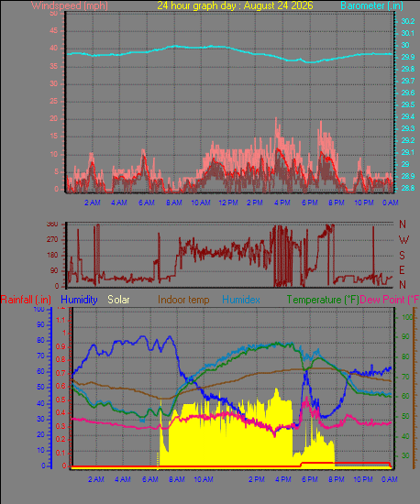420x504 pixels.
Task: Click the W marker on wind direction axis
Action: (x=403, y=240)
